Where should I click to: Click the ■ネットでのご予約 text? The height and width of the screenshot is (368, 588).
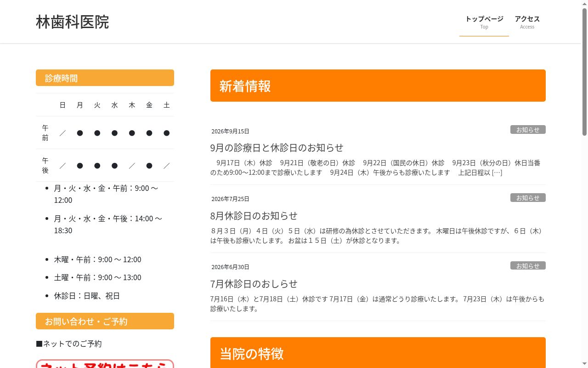tap(69, 344)
